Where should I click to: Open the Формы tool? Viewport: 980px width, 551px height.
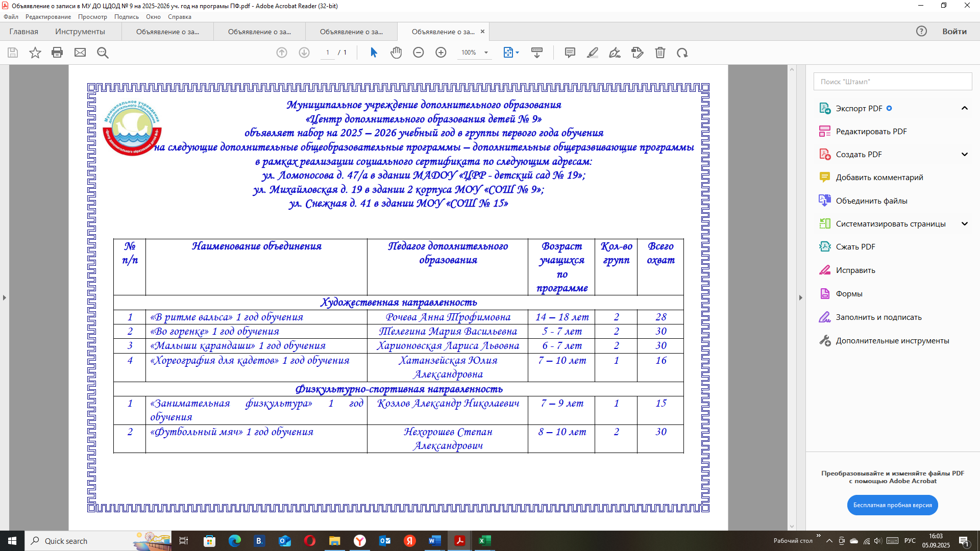pyautogui.click(x=841, y=293)
